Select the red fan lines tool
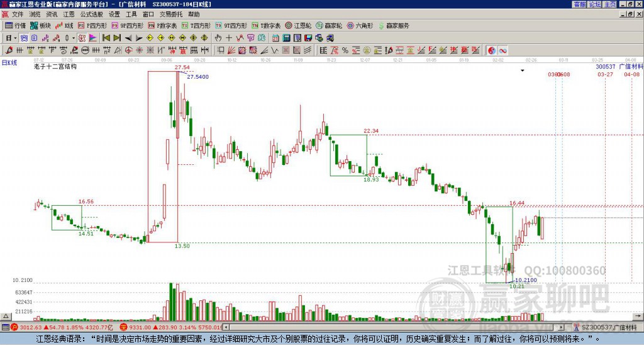 pos(231,50)
